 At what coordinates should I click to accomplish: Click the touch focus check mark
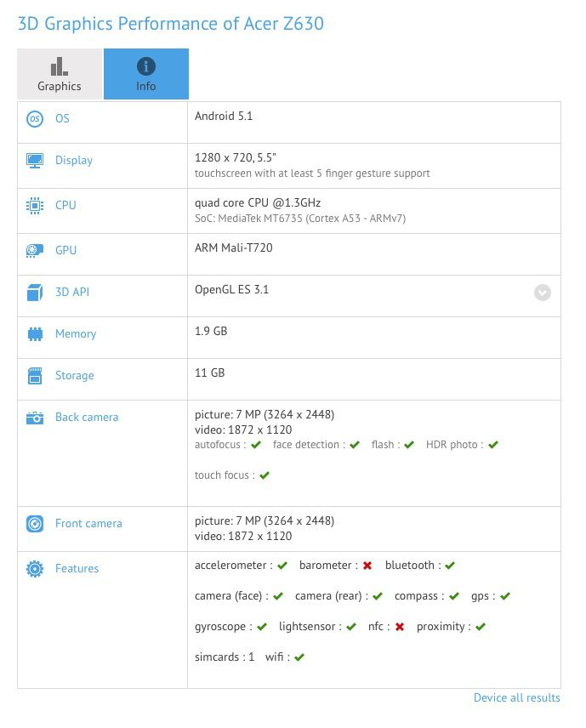(265, 475)
